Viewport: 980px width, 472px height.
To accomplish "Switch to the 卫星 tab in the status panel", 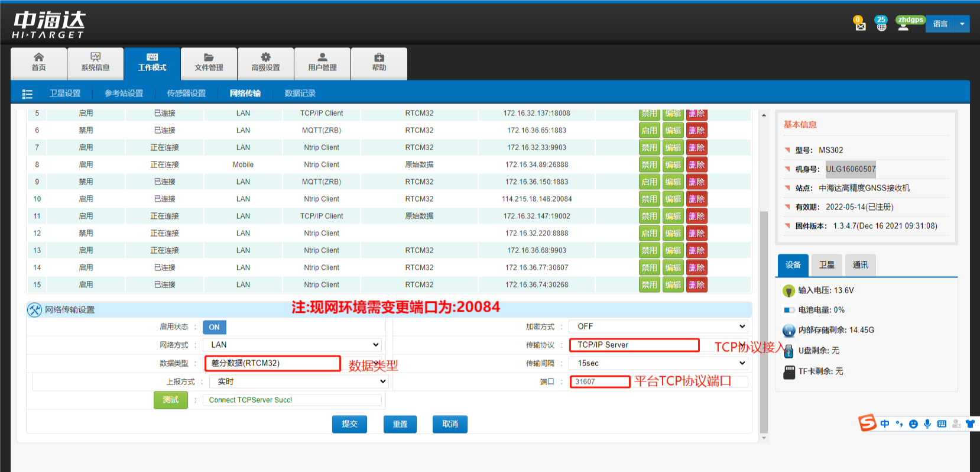I will [x=826, y=265].
